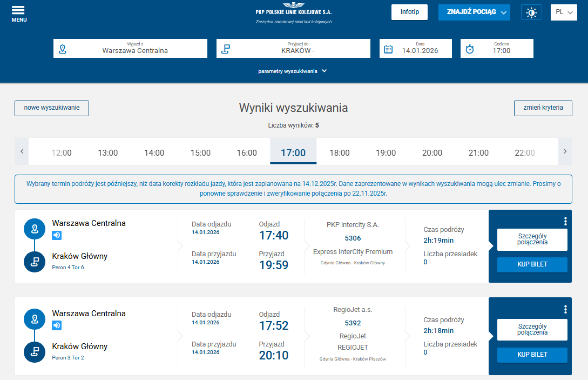Play audio announcement for train 5306

click(x=57, y=236)
